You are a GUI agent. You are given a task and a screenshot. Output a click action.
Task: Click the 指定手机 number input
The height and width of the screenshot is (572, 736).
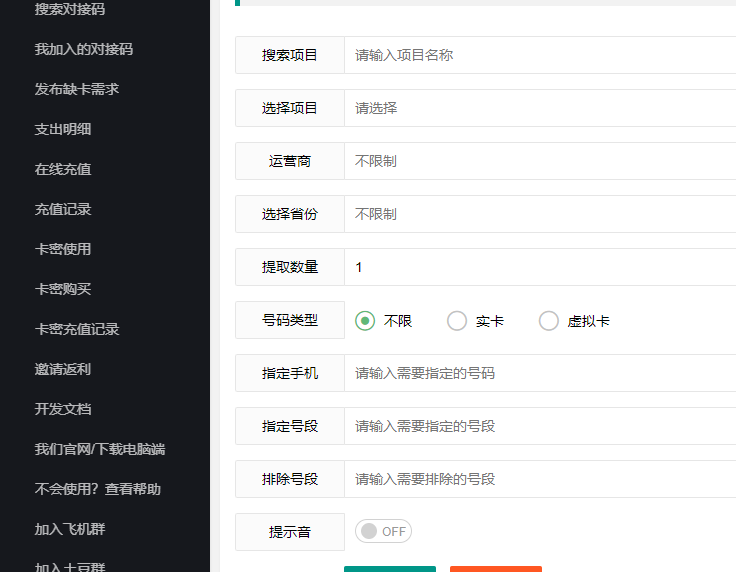[x=540, y=373]
